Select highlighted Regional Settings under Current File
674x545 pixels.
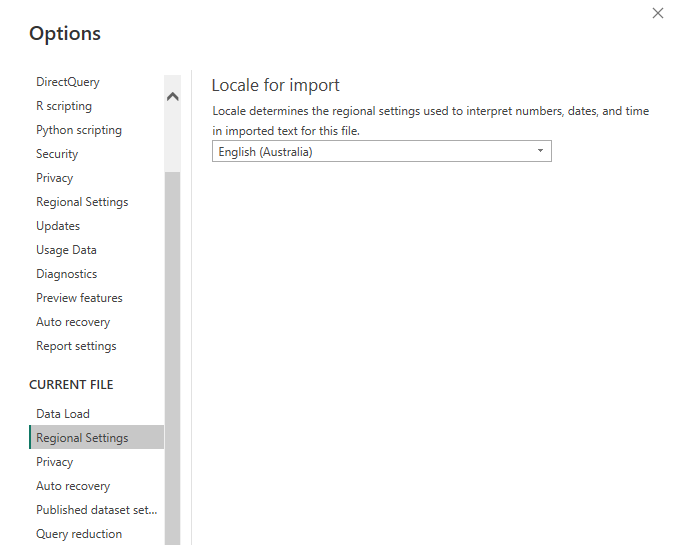[97, 437]
